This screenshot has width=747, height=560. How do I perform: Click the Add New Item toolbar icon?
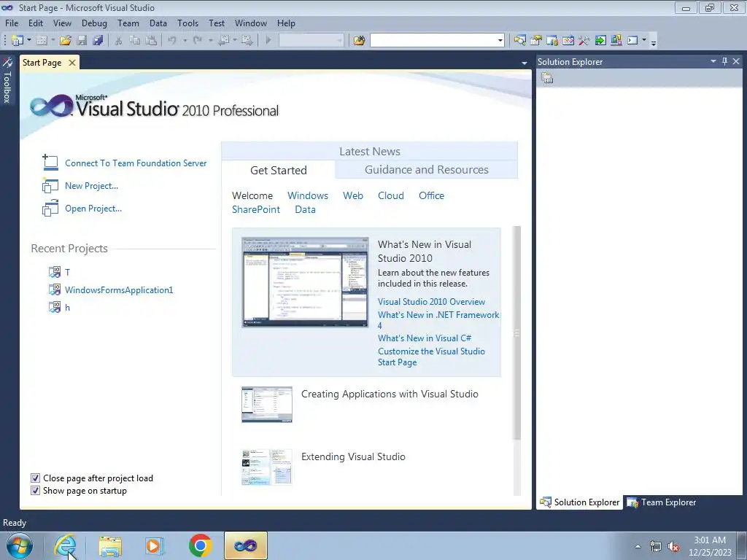(x=42, y=41)
